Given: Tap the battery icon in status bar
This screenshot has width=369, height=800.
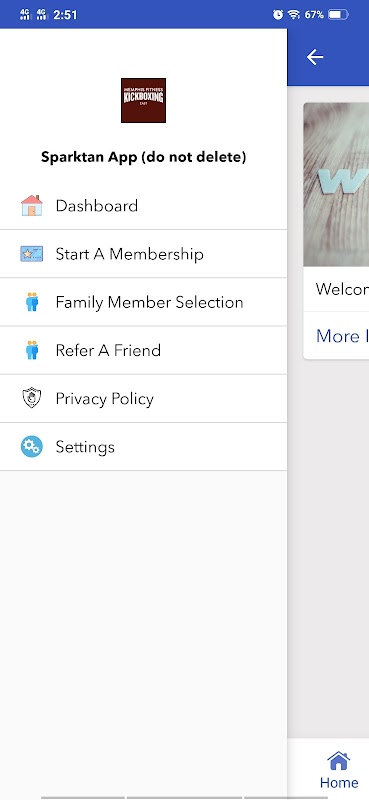Looking at the screenshot, I should (338, 14).
